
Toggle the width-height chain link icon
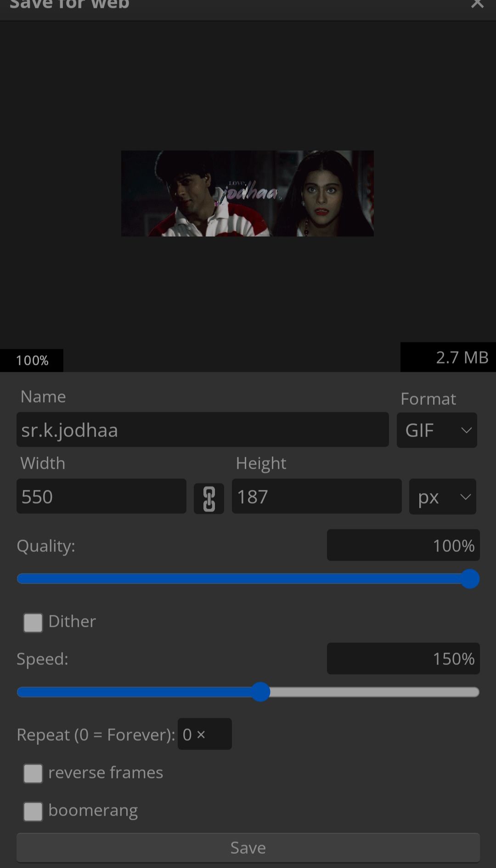209,499
